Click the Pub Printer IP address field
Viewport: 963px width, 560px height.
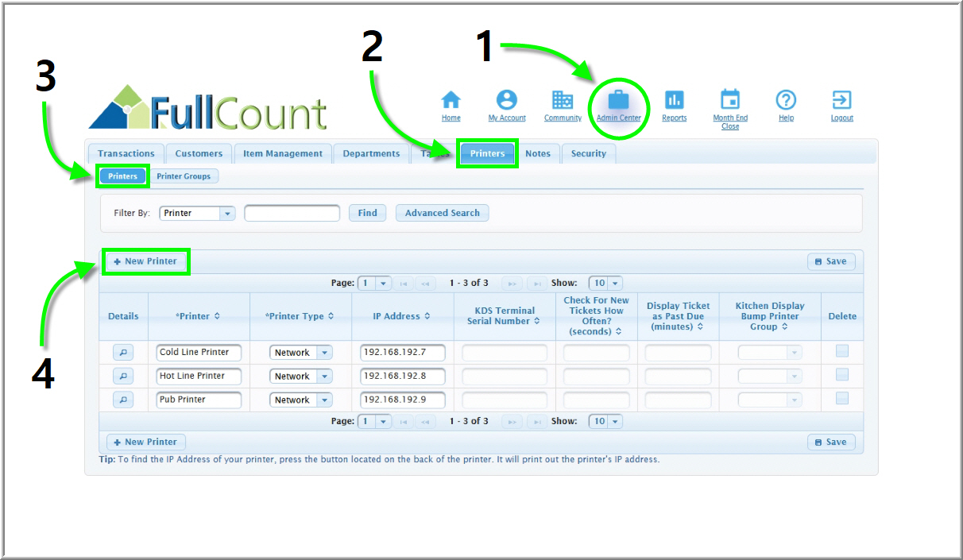[402, 400]
